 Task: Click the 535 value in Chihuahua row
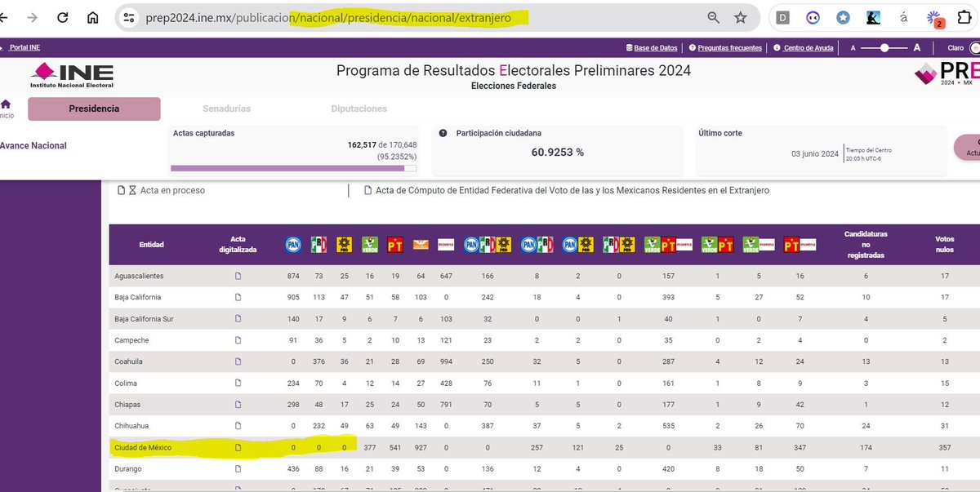coord(669,426)
